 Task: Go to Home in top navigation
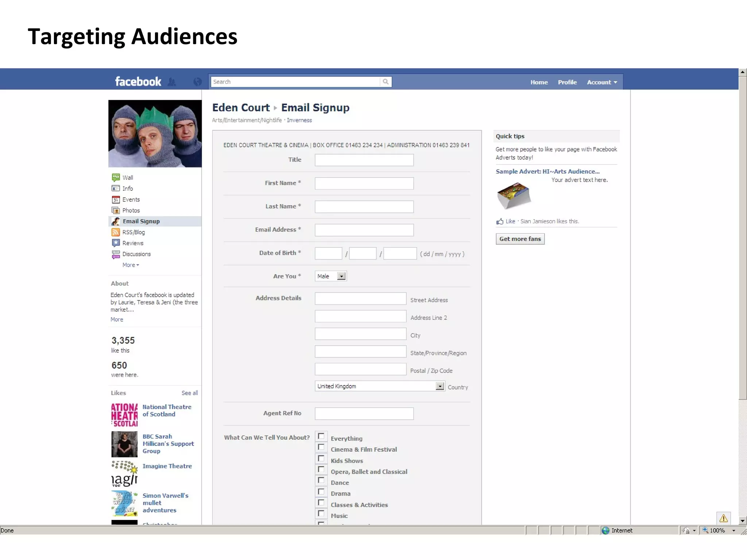click(x=539, y=82)
